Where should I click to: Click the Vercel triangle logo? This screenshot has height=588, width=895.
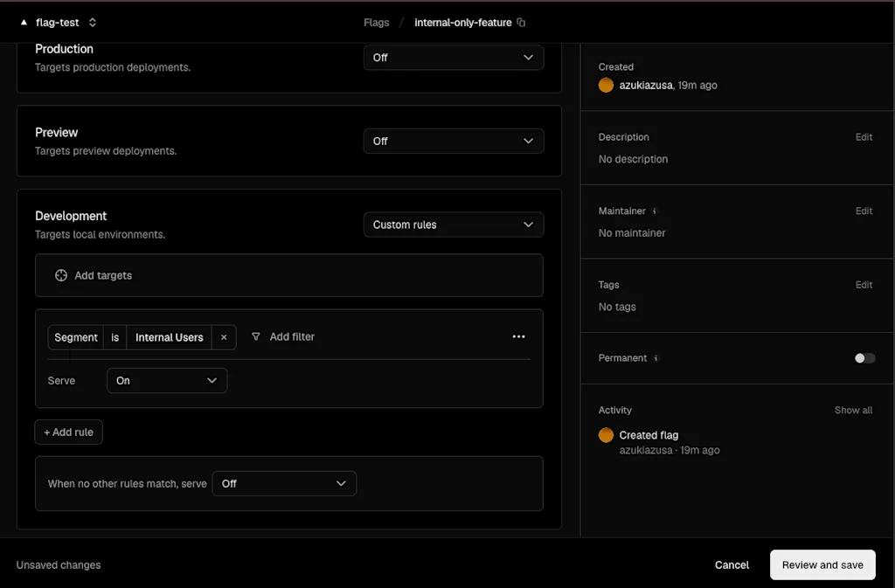[x=24, y=22]
